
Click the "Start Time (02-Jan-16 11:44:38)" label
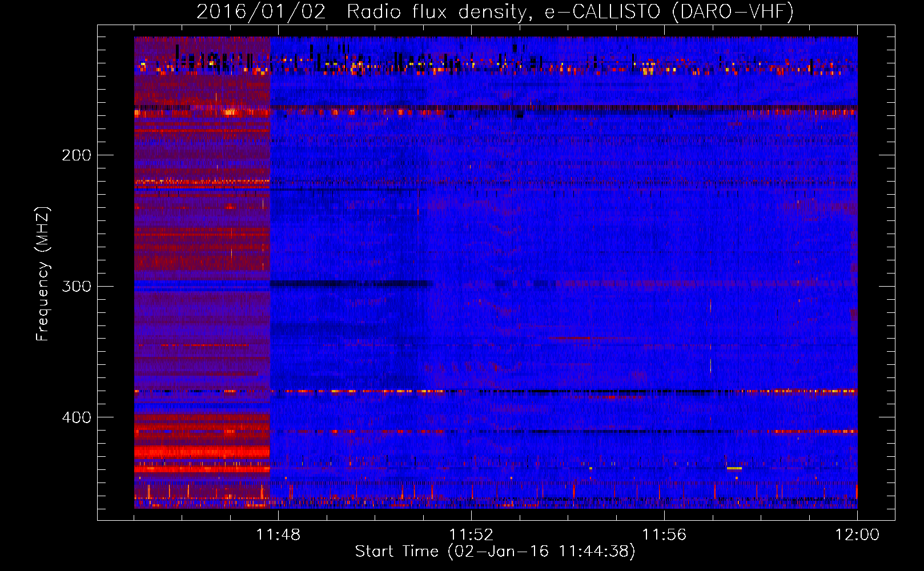tap(495, 552)
